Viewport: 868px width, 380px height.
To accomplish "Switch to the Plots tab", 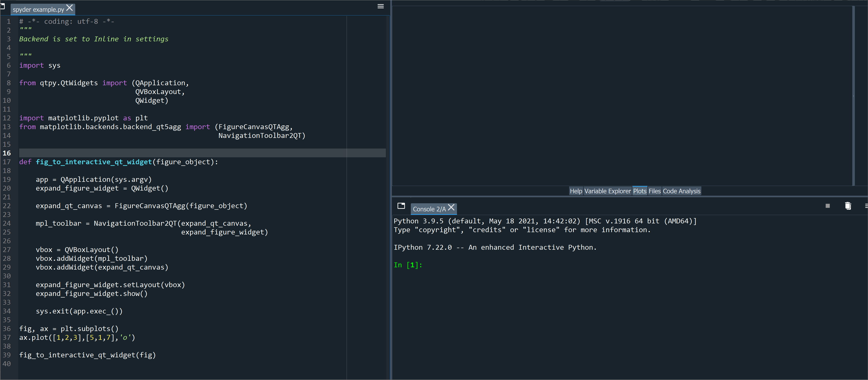I will click(640, 191).
